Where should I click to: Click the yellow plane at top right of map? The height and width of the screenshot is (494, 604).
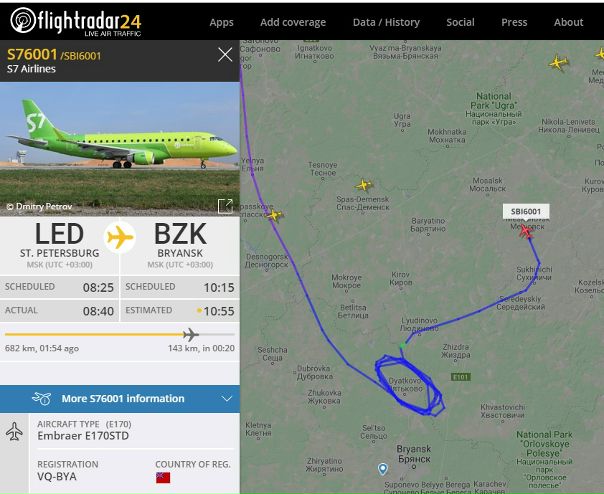click(558, 62)
